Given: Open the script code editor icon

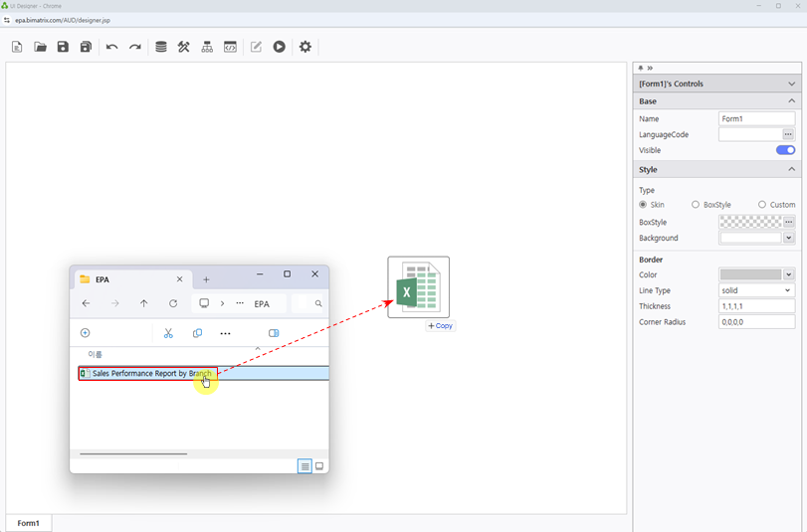Looking at the screenshot, I should tap(230, 47).
